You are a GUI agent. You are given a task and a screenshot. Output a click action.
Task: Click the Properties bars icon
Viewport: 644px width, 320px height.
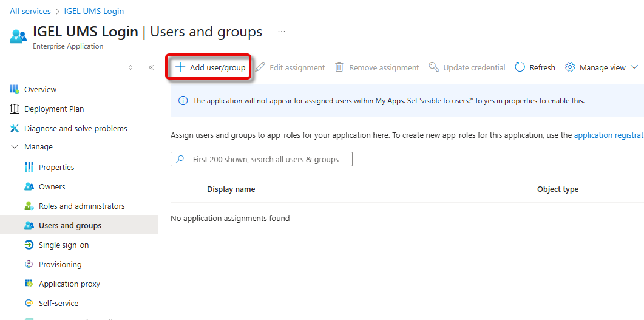click(x=29, y=167)
